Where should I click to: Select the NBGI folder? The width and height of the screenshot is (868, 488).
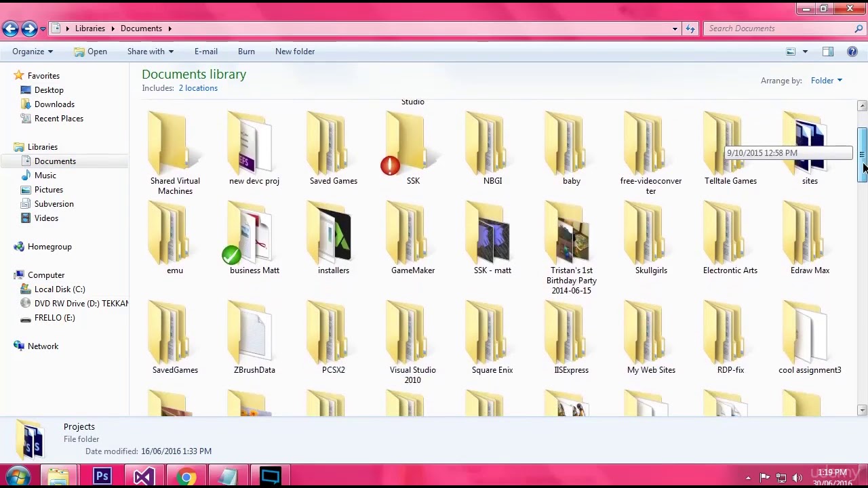click(492, 149)
